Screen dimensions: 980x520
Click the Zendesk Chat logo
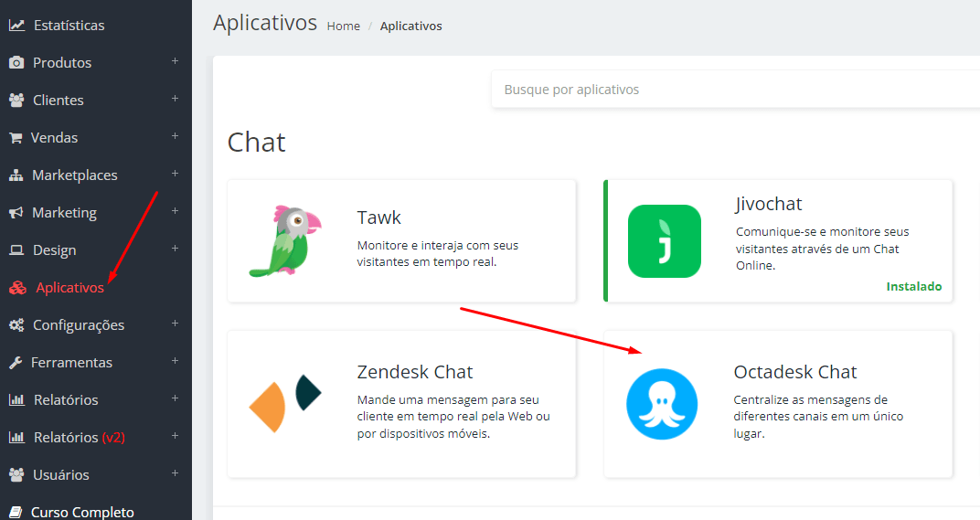click(x=285, y=404)
